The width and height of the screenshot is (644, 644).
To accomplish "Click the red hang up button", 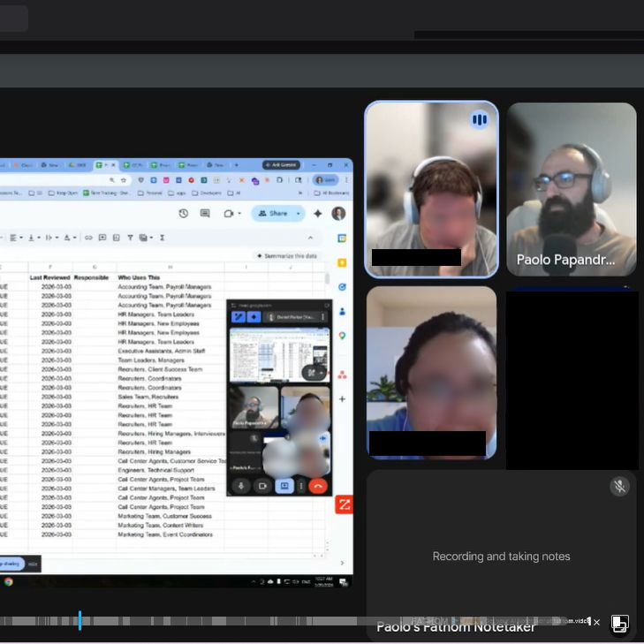I will pyautogui.click(x=317, y=486).
